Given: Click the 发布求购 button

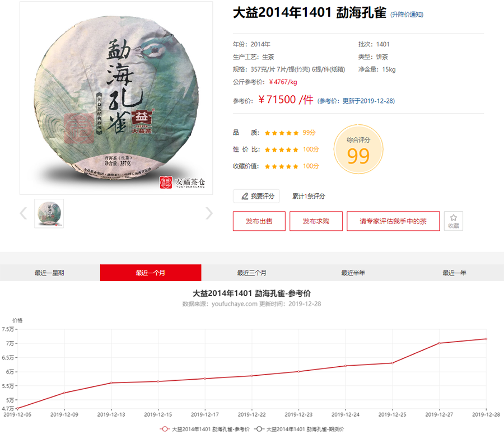Looking at the screenshot, I should point(316,221).
